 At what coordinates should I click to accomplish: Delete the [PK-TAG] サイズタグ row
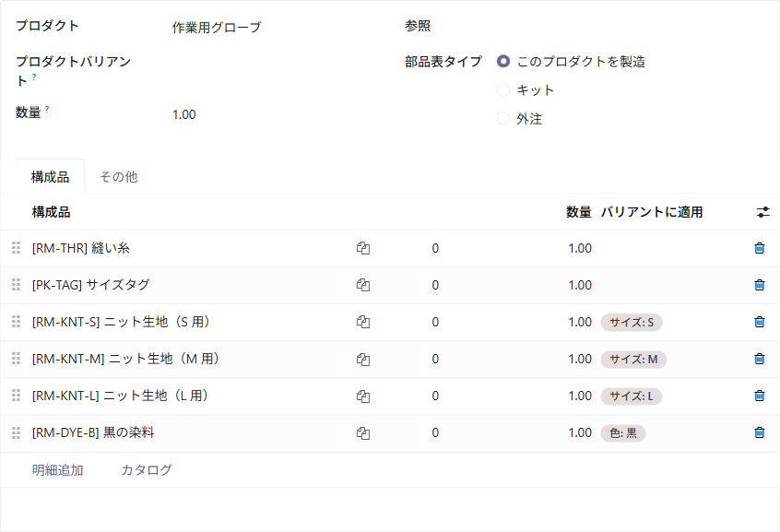tap(759, 285)
